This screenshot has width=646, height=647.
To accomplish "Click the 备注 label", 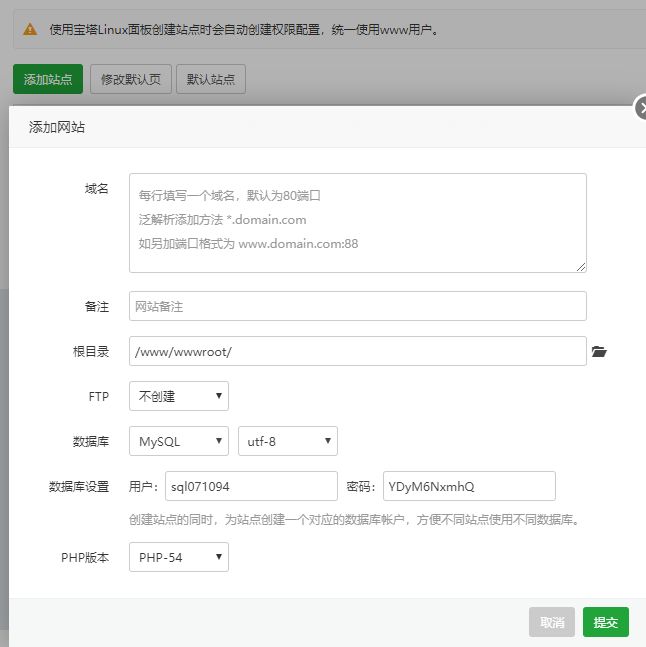I will (x=97, y=307).
